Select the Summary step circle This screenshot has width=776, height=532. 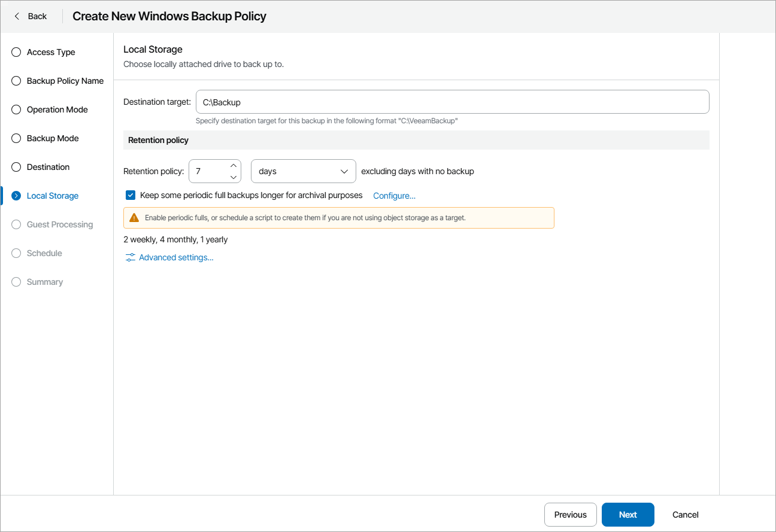coord(16,281)
